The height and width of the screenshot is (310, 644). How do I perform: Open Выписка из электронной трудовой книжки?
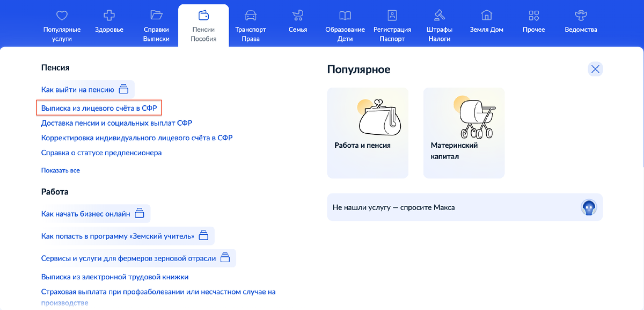click(x=114, y=276)
